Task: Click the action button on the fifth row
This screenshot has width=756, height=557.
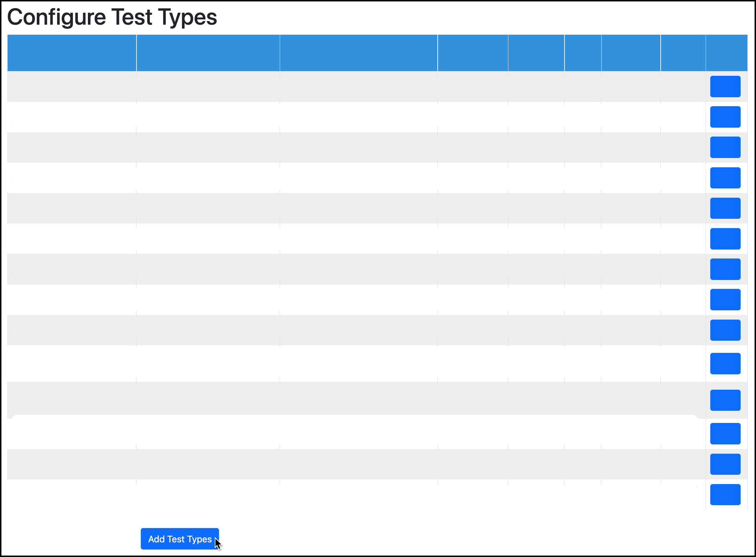Action: [725, 208]
